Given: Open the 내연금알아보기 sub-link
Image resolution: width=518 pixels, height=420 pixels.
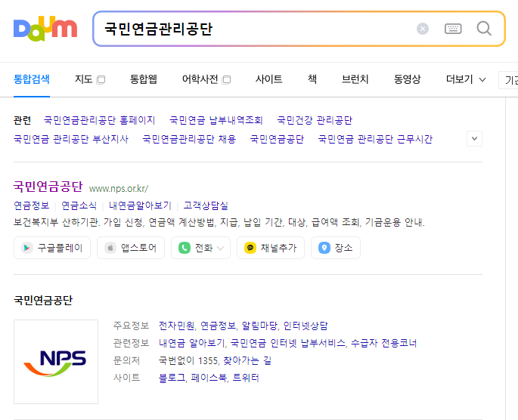Looking at the screenshot, I should 140,205.
